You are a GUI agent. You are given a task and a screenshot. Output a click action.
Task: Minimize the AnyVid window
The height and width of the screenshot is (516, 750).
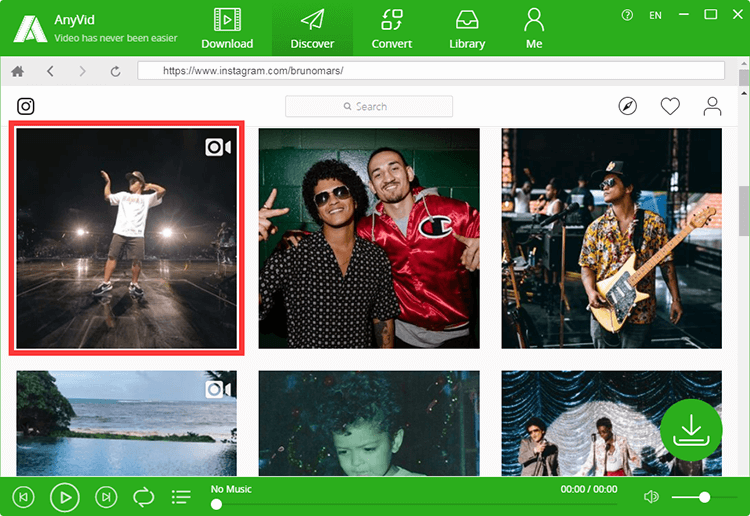pos(684,15)
